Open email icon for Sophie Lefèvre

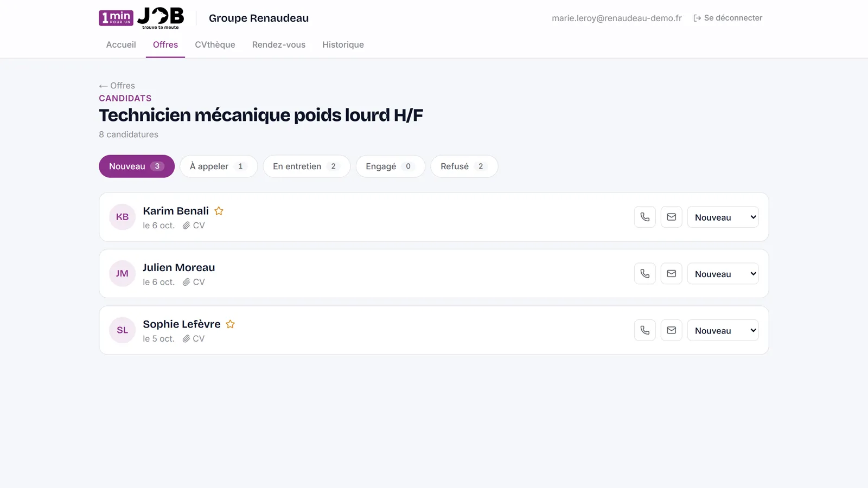tap(671, 330)
